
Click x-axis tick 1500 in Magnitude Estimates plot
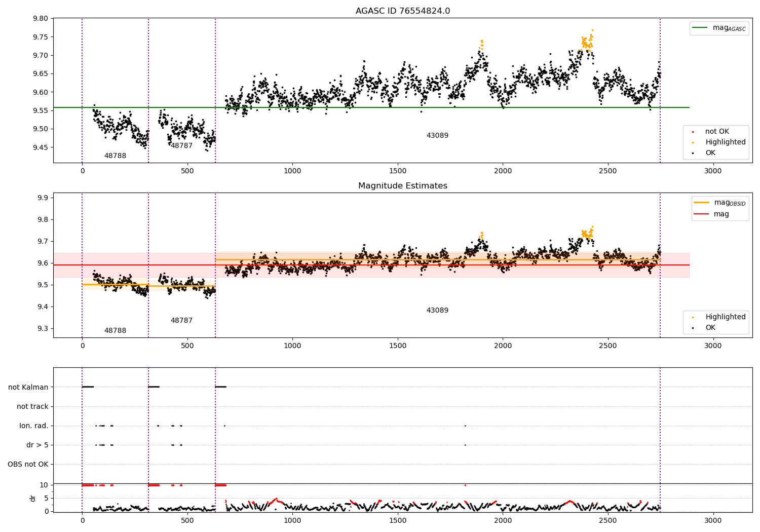pyautogui.click(x=398, y=346)
